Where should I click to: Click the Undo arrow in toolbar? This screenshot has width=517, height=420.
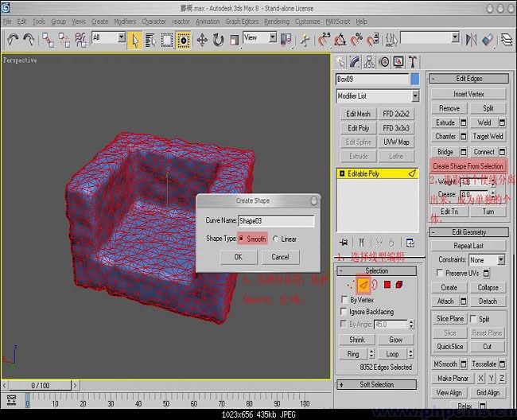13,39
